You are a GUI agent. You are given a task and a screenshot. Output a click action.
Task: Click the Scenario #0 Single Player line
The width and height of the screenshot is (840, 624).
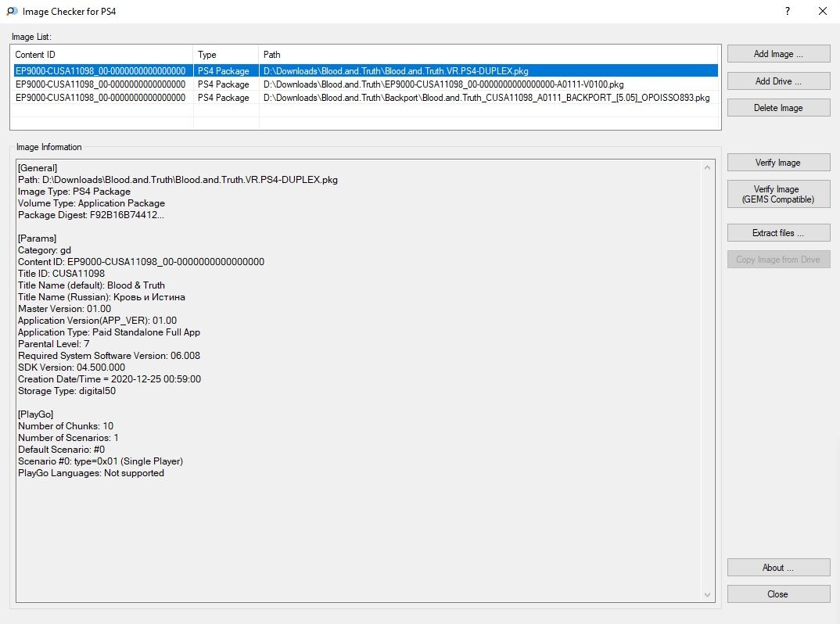point(101,461)
